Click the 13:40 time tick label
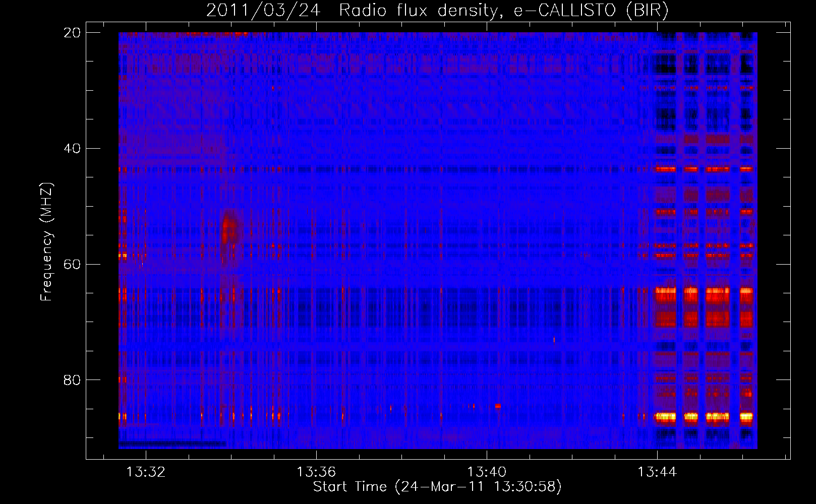This screenshot has width=816, height=504. [487, 472]
